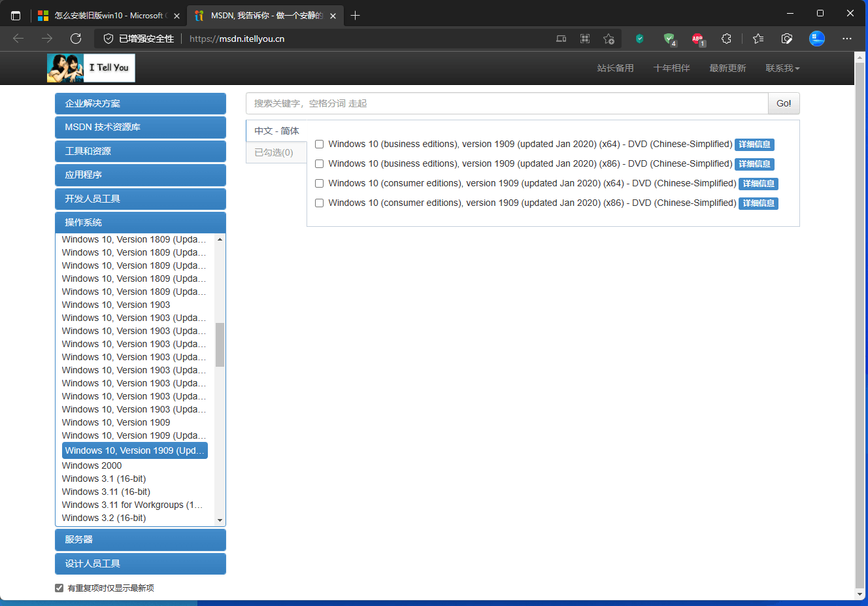Screen dimensions: 868x606
Task: Click the address bar URL msdn.itellyou.cn
Action: click(237, 39)
